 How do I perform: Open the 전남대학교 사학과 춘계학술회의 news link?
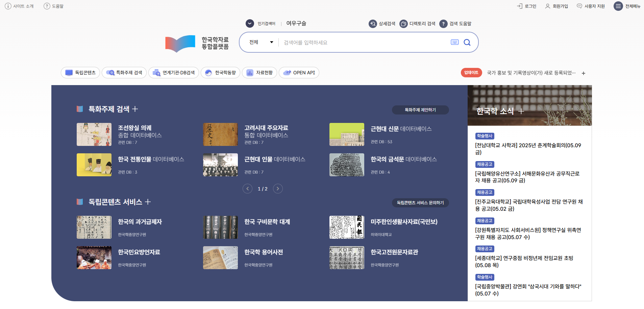pos(528,149)
